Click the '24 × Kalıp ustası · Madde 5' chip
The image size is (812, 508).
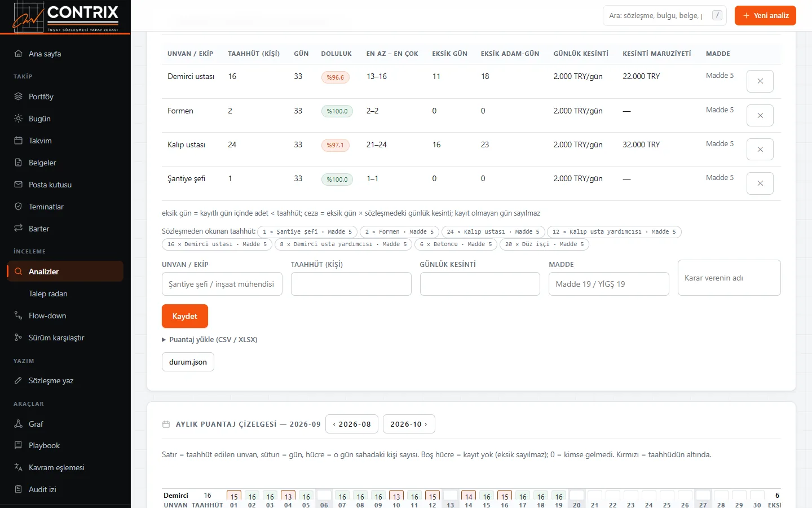coord(493,232)
